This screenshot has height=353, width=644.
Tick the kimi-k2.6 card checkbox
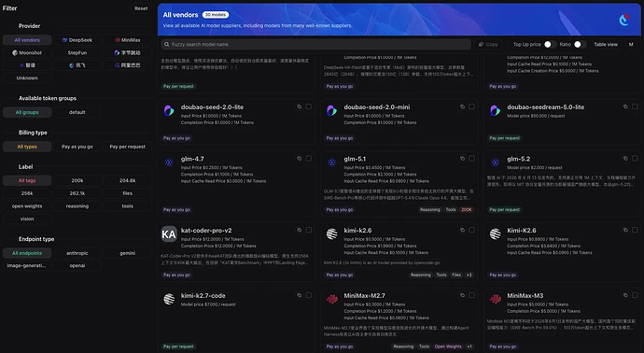[472, 230]
